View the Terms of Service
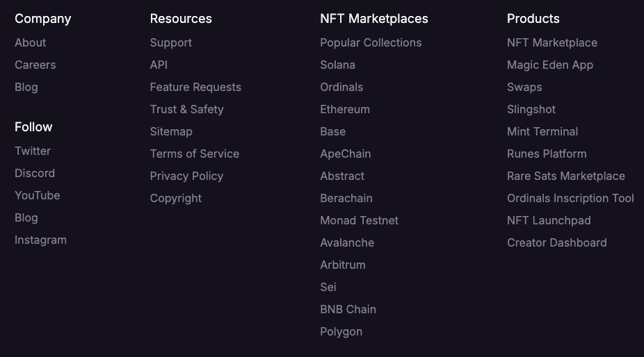This screenshot has height=357, width=644. [x=195, y=154]
